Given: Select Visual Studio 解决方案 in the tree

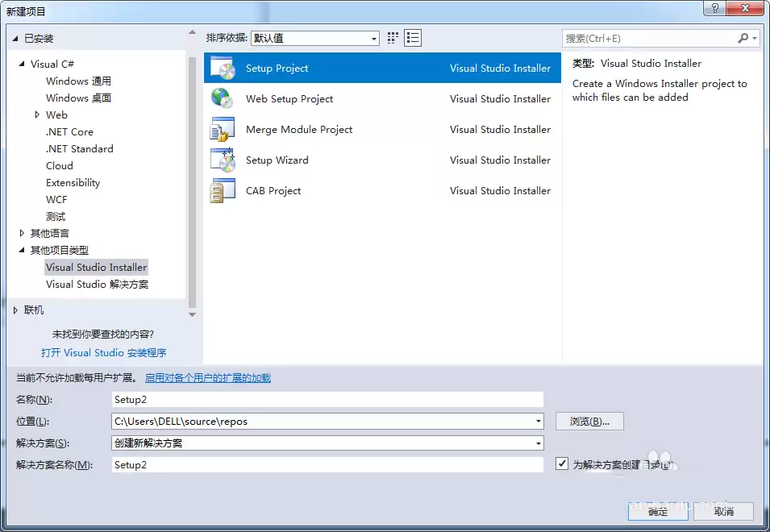Looking at the screenshot, I should (x=98, y=284).
